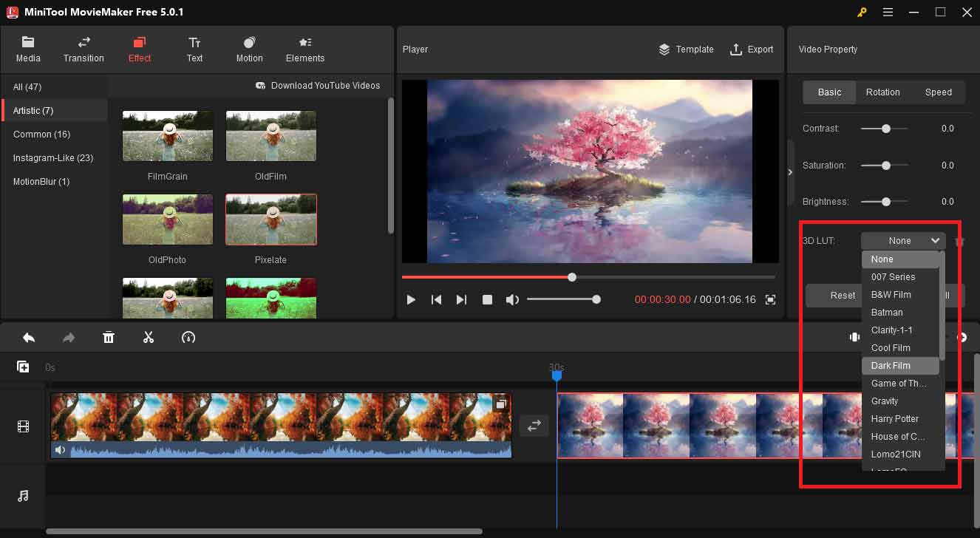Viewport: 980px width, 538px height.
Task: Select 007 Series LUT option
Action: point(900,277)
